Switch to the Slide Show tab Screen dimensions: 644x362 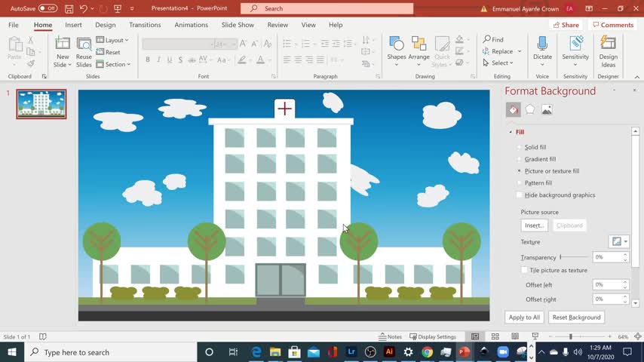tap(238, 25)
